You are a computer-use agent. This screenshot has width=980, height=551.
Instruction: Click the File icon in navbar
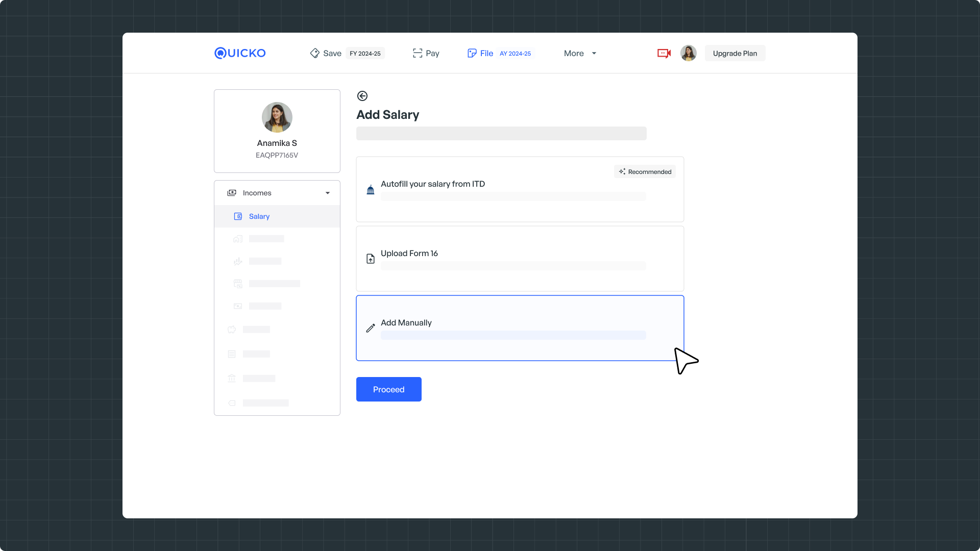(472, 53)
